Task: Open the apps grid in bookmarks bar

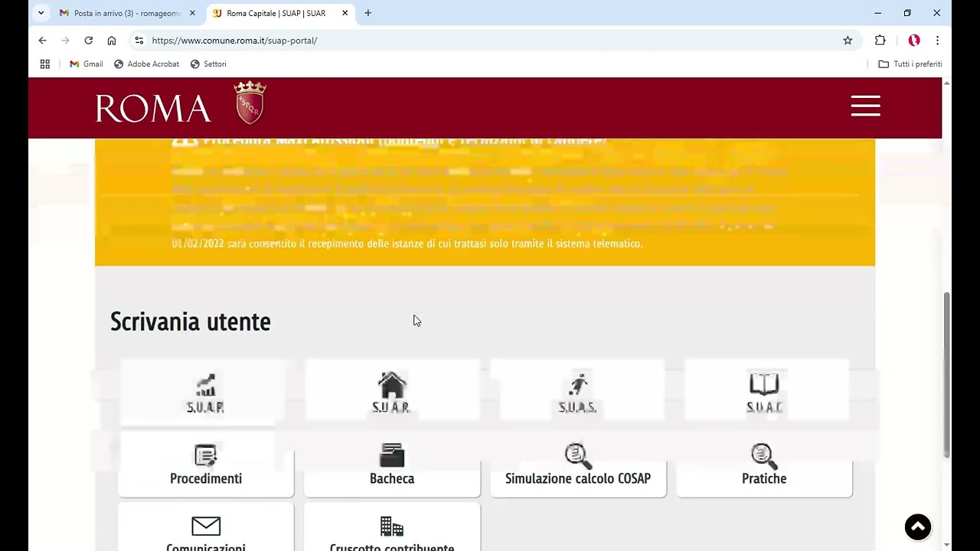Action: point(44,64)
